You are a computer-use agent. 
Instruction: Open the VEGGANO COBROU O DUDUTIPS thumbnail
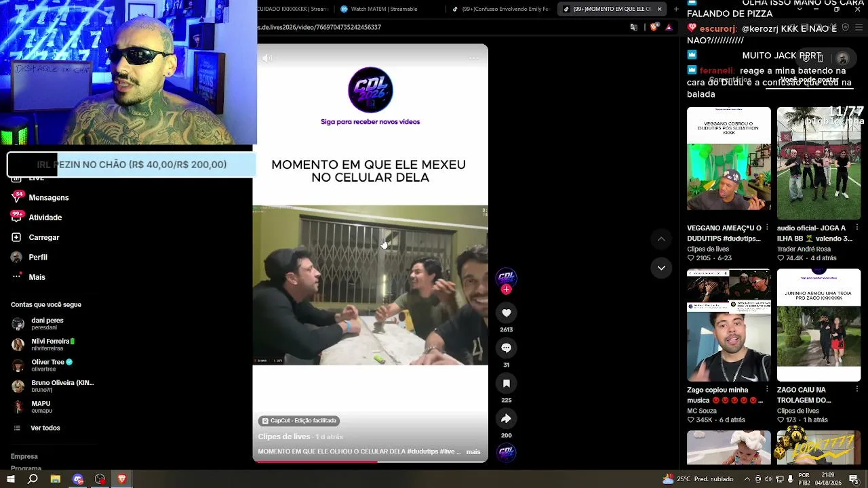(729, 159)
